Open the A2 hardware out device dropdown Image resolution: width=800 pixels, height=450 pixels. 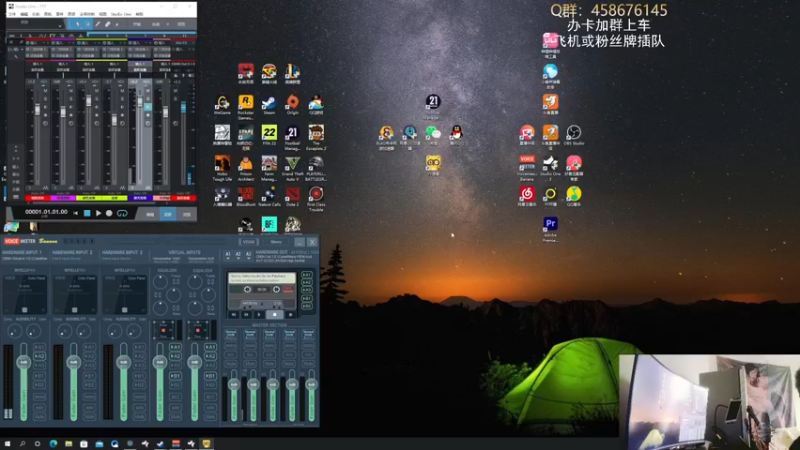238,255
